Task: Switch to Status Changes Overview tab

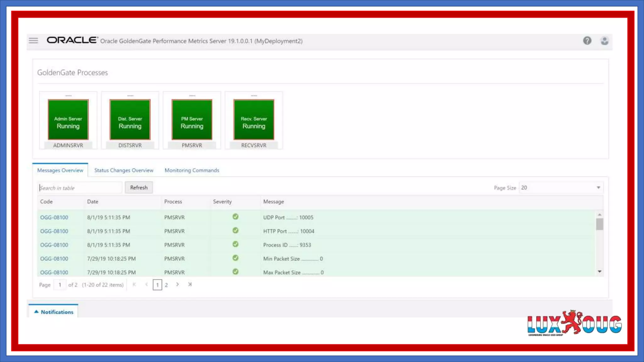Action: pyautogui.click(x=124, y=170)
